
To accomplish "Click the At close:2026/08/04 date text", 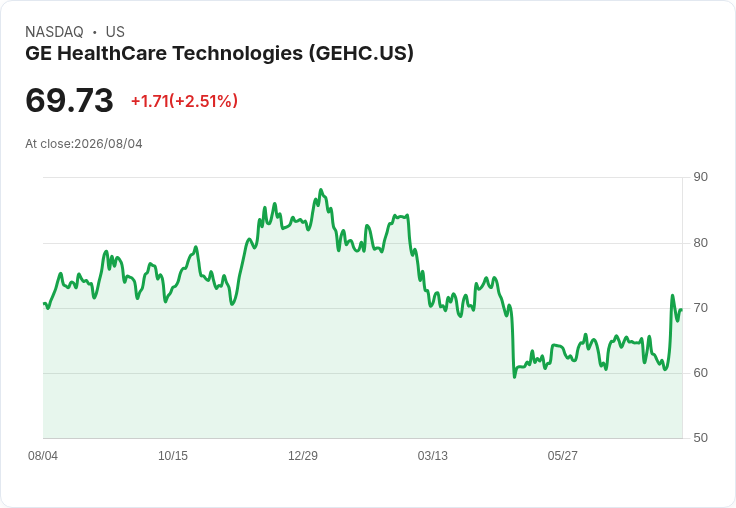I will coord(84,144).
